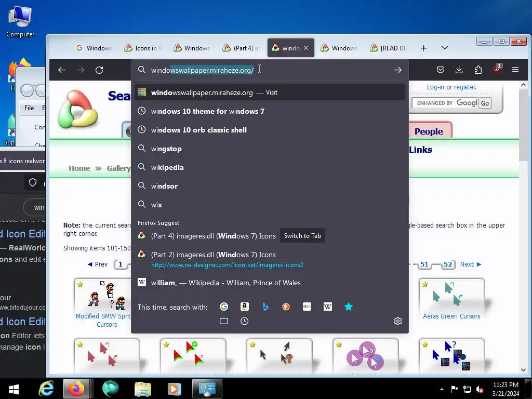Search this time with Bing icon
The width and height of the screenshot is (532, 399).
tap(265, 307)
